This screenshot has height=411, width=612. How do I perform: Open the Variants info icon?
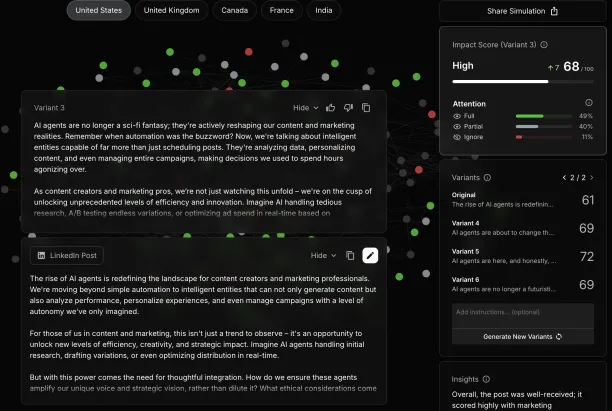tap(487, 178)
